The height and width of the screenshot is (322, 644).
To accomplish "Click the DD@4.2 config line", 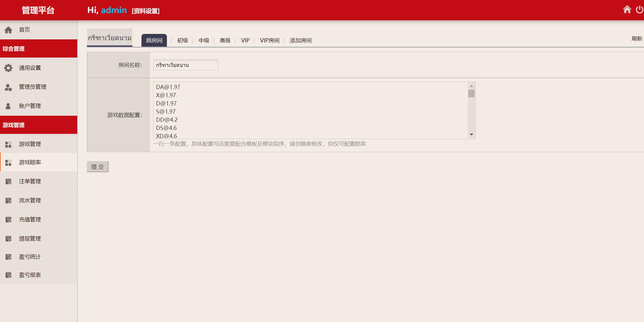I will click(x=167, y=120).
